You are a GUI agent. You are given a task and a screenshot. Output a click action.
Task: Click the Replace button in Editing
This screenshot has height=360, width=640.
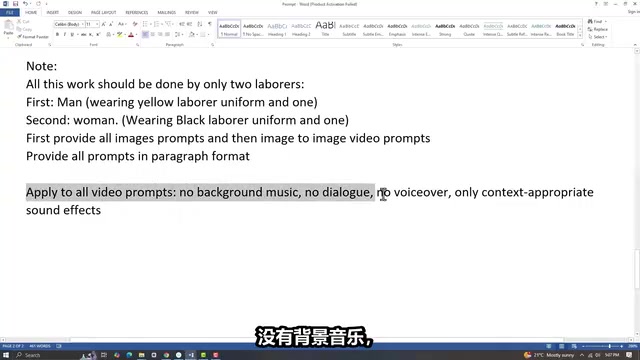point(598,29)
